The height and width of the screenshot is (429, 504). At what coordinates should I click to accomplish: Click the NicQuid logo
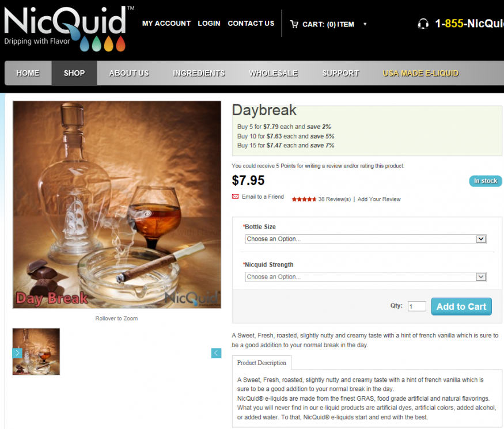coord(69,29)
